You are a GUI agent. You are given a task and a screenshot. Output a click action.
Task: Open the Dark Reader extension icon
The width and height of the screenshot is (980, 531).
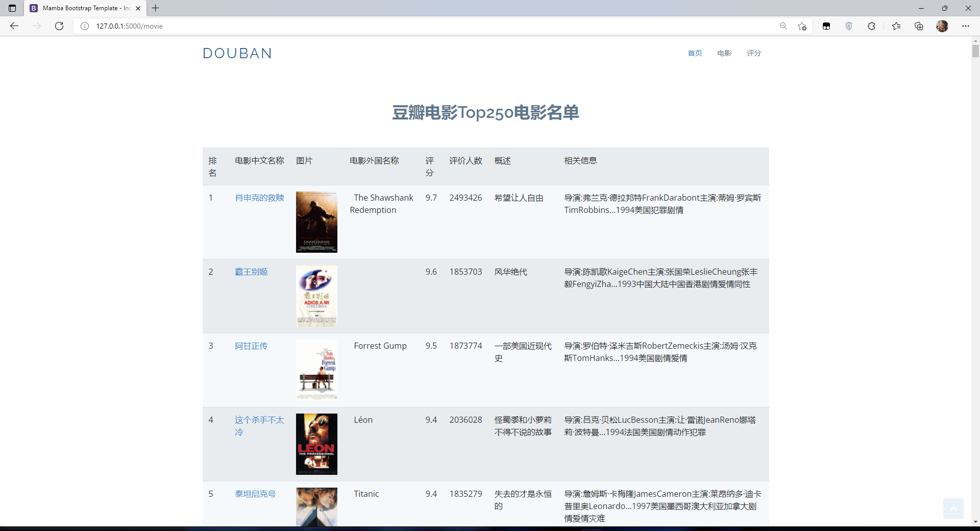pyautogui.click(x=826, y=26)
